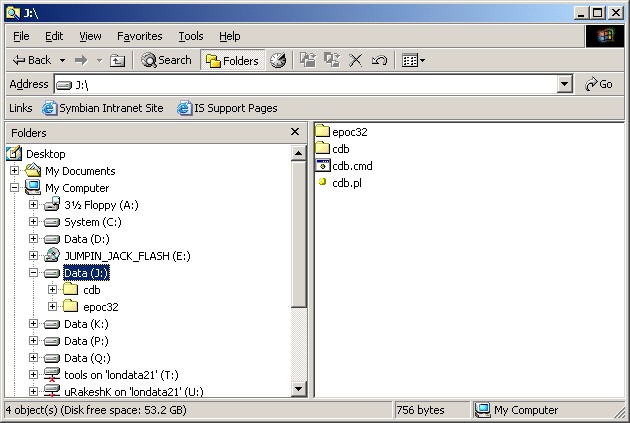Click the Undo toolbar icon
This screenshot has width=630, height=423.
[x=379, y=61]
